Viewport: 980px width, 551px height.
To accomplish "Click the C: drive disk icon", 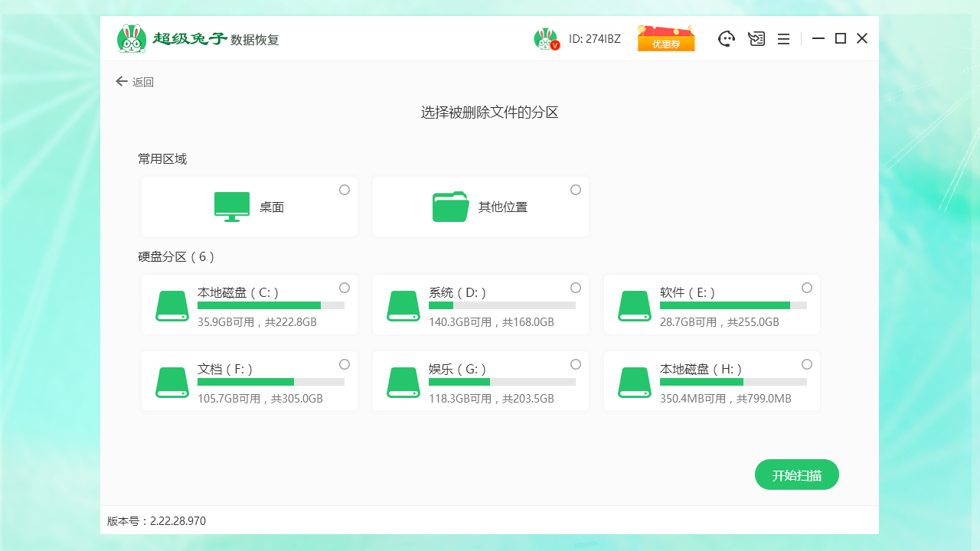I will 172,305.
